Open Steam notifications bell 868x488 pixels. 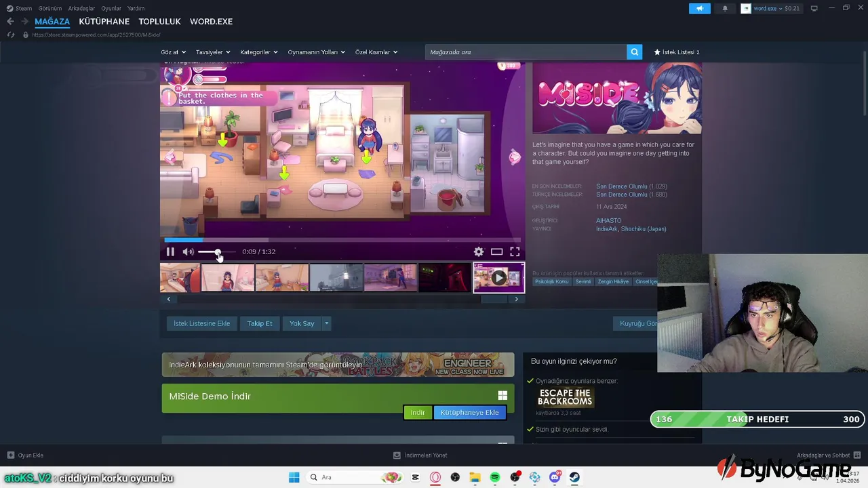click(725, 9)
